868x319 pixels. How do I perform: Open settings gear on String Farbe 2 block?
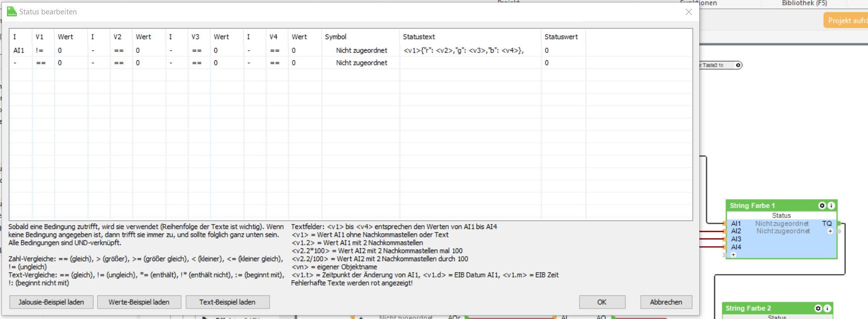click(818, 308)
